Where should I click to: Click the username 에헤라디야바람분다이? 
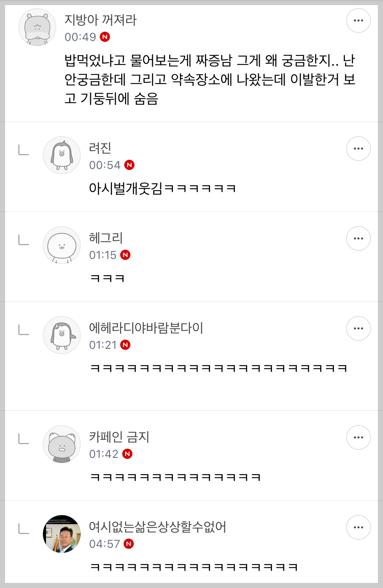click(x=146, y=328)
